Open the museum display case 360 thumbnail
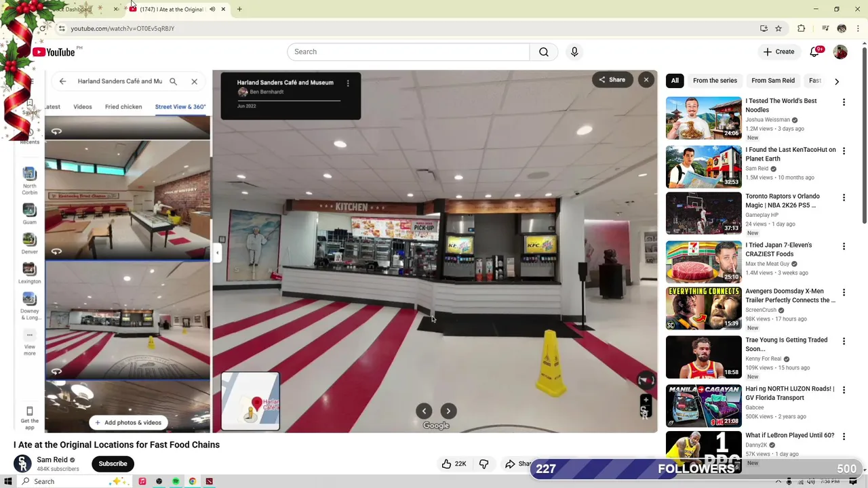 coord(127,200)
